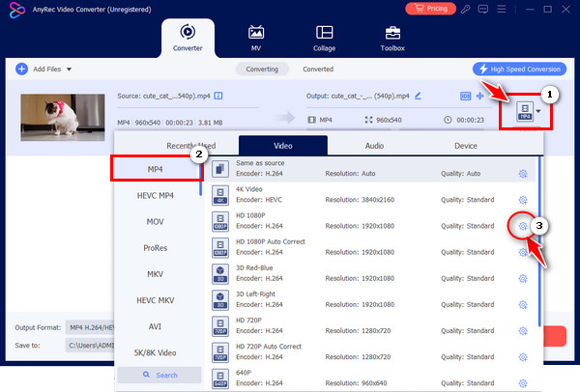Click the preset list vertical scrollbar
580x392 pixels.
pyautogui.click(x=539, y=241)
